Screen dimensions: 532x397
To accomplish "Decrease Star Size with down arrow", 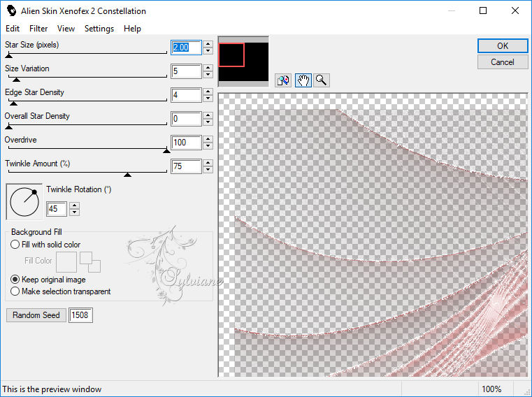I will point(208,51).
